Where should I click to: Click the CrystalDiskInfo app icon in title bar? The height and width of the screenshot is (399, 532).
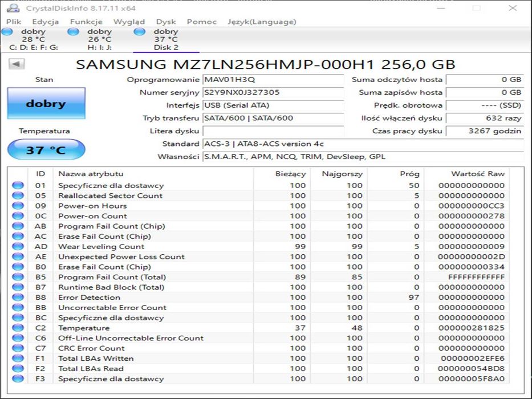click(x=13, y=8)
